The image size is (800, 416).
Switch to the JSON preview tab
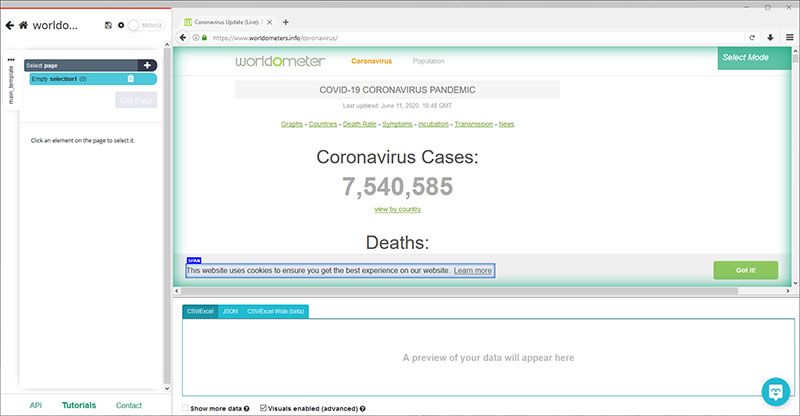tap(230, 311)
